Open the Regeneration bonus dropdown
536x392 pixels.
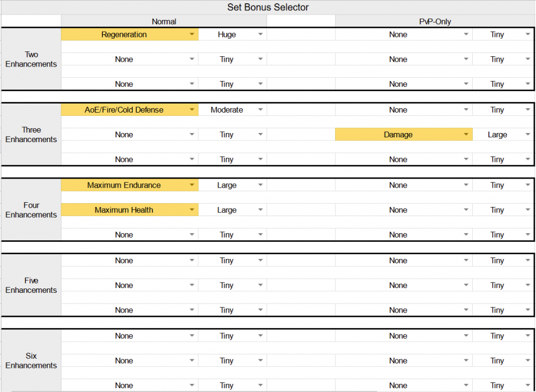coord(192,34)
